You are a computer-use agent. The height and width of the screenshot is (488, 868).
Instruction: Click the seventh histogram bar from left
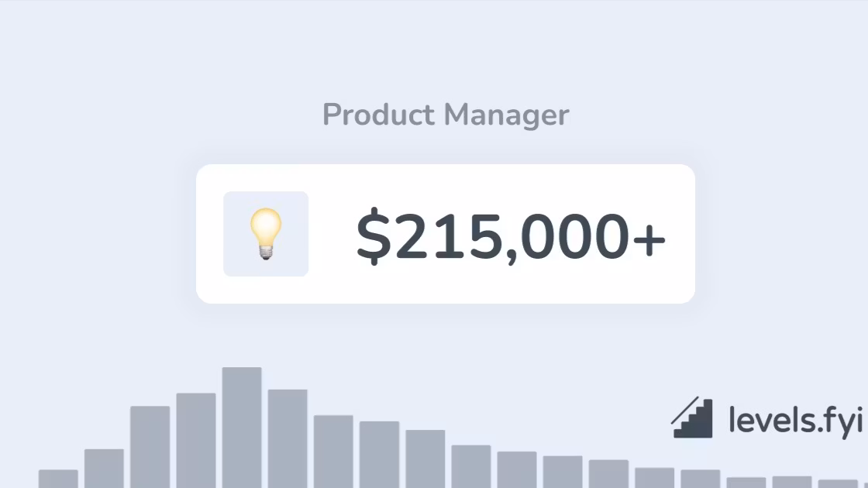(333, 452)
